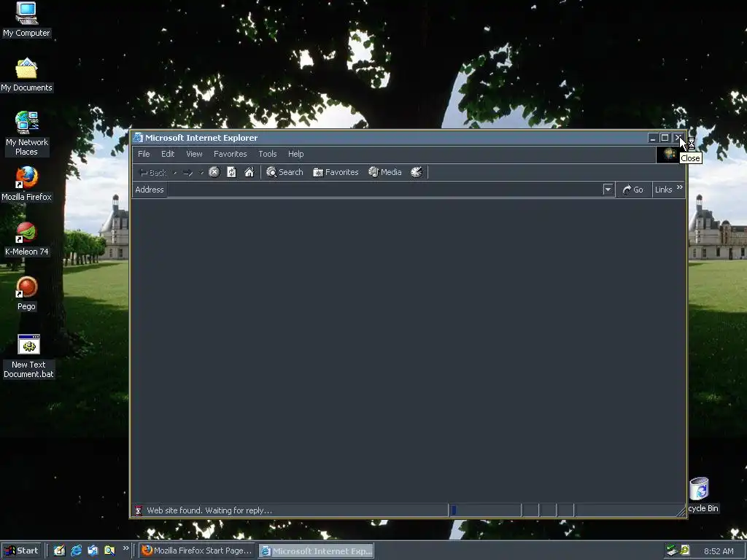Open the Search pane in Internet Explorer
The width and height of the screenshot is (747, 560).
[x=285, y=172]
